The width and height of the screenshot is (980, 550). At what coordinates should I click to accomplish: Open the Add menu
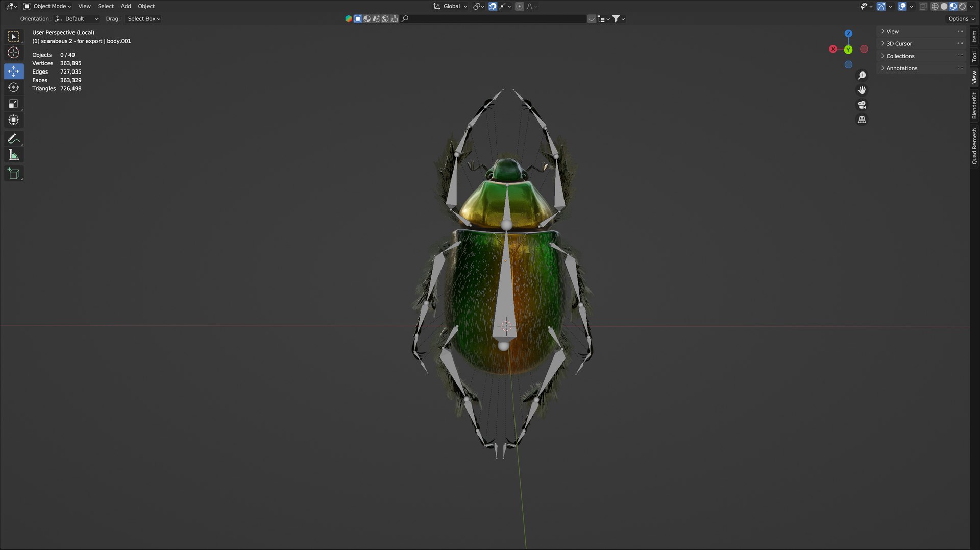pos(126,6)
